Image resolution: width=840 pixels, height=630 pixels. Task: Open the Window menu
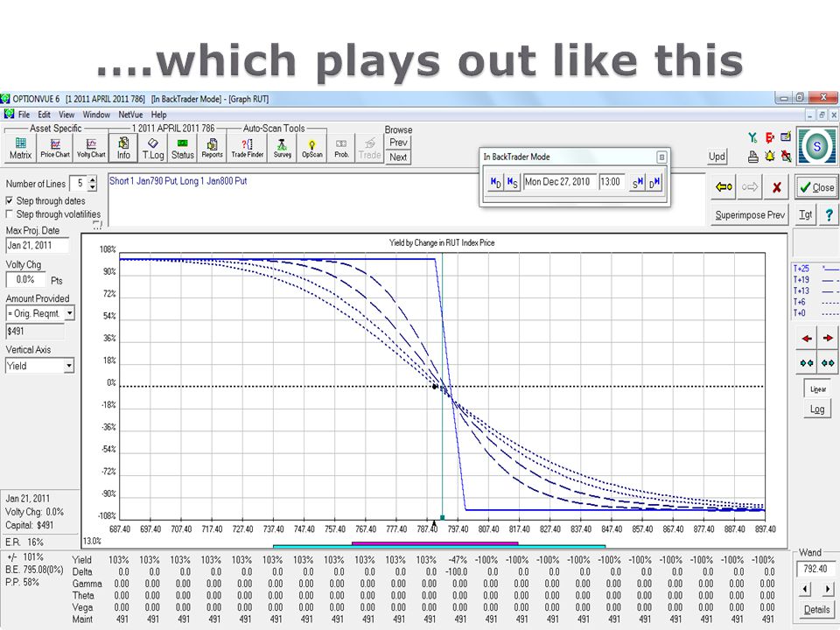pos(96,115)
